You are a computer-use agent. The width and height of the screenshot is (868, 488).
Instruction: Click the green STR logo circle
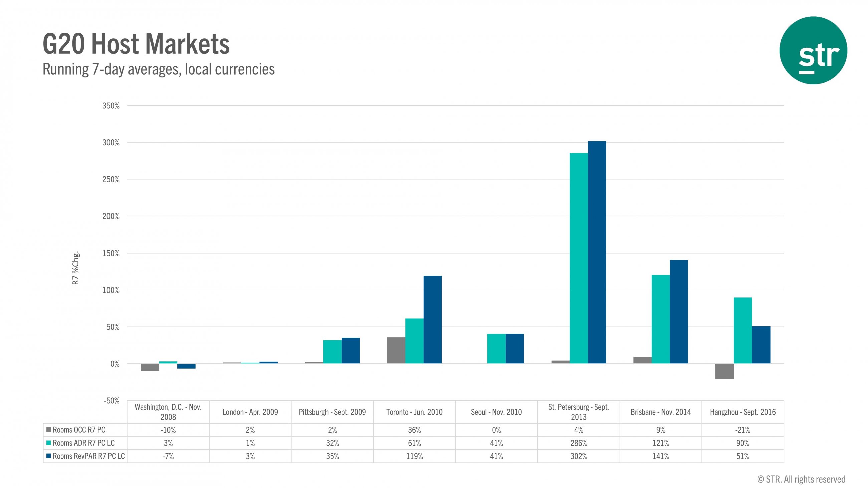pos(813,50)
